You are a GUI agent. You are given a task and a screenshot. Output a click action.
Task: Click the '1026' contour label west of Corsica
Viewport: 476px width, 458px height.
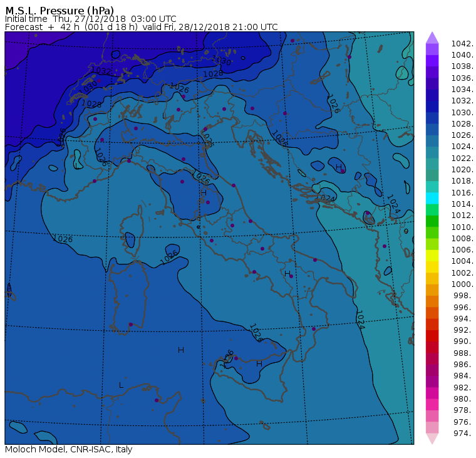[x=63, y=239]
